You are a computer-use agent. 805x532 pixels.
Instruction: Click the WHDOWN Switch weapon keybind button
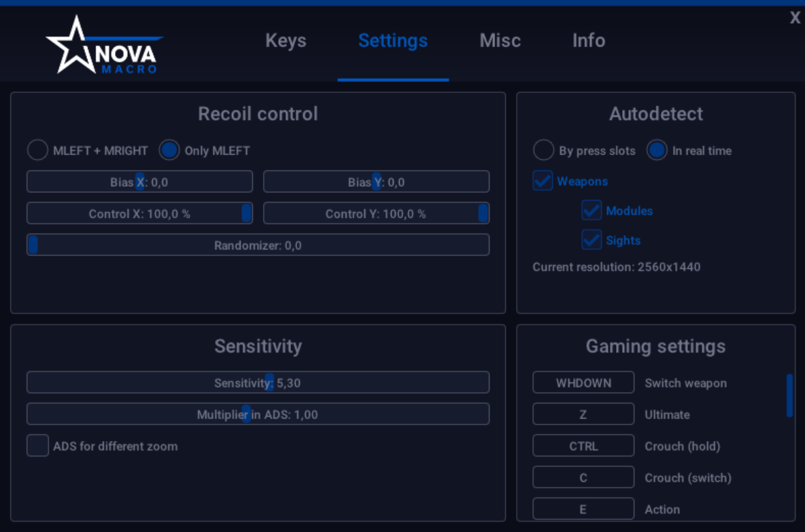coord(583,383)
